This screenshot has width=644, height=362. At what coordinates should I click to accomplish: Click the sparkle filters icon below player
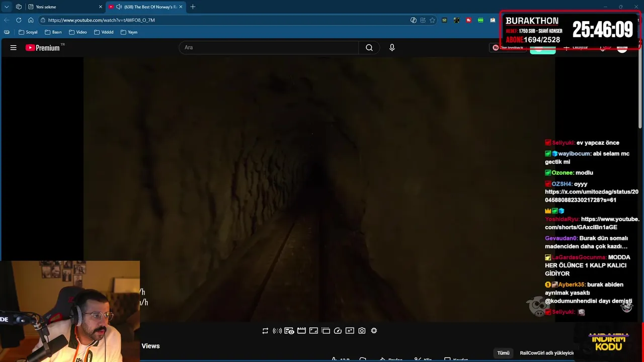pos(350,331)
